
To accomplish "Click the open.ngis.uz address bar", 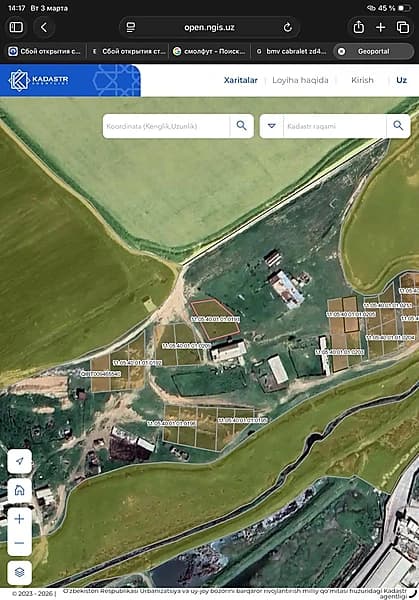I will tap(209, 27).
